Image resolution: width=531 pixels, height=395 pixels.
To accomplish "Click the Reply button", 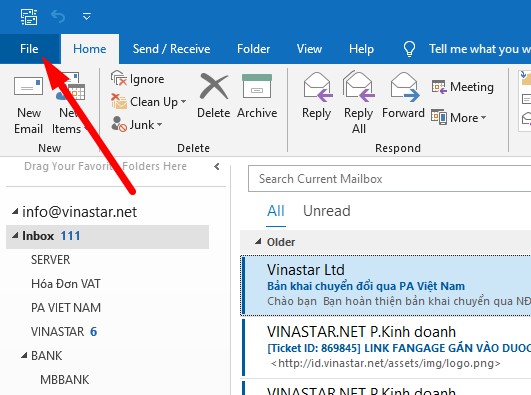I will click(x=317, y=96).
